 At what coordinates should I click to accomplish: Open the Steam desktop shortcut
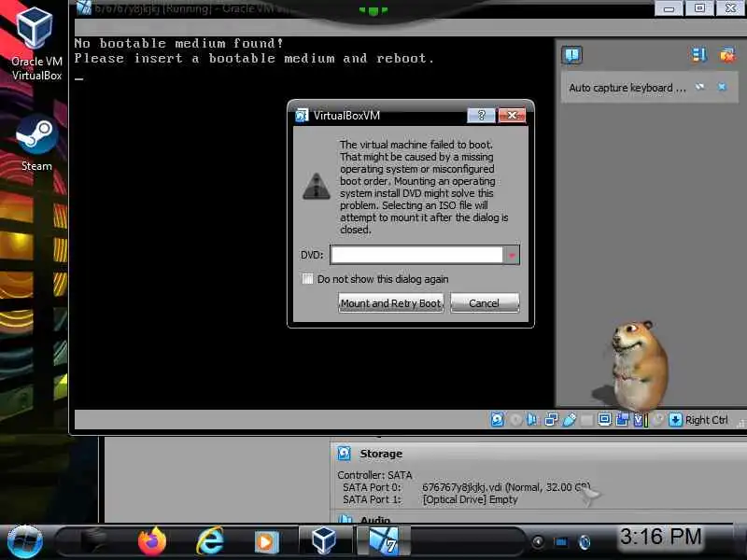point(36,143)
